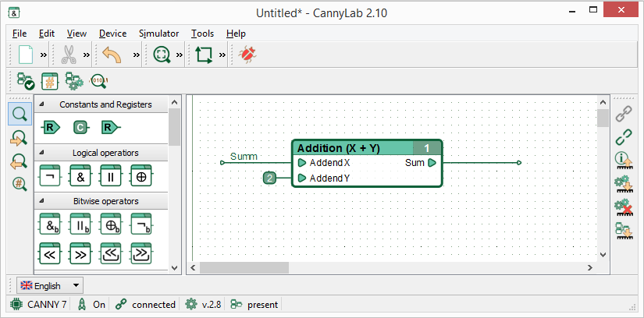Open the Edit menu

tap(47, 34)
